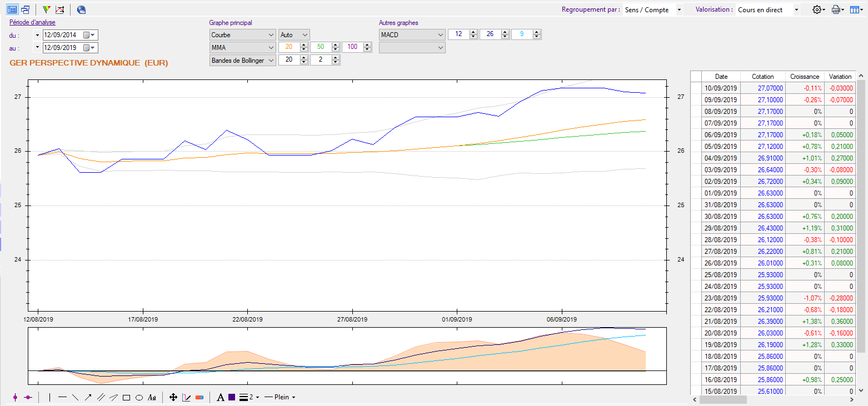
Task: Open the globe web chart icon
Action: [82, 9]
